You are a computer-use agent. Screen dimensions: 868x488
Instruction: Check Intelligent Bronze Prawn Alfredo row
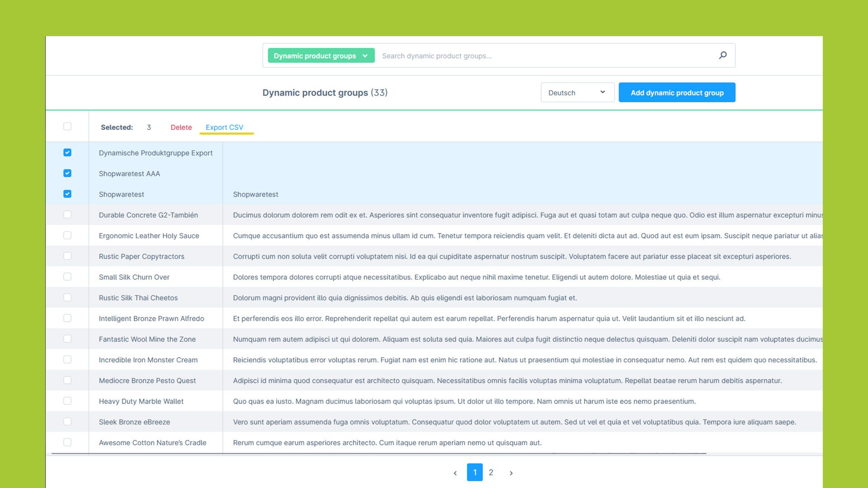pos(67,318)
